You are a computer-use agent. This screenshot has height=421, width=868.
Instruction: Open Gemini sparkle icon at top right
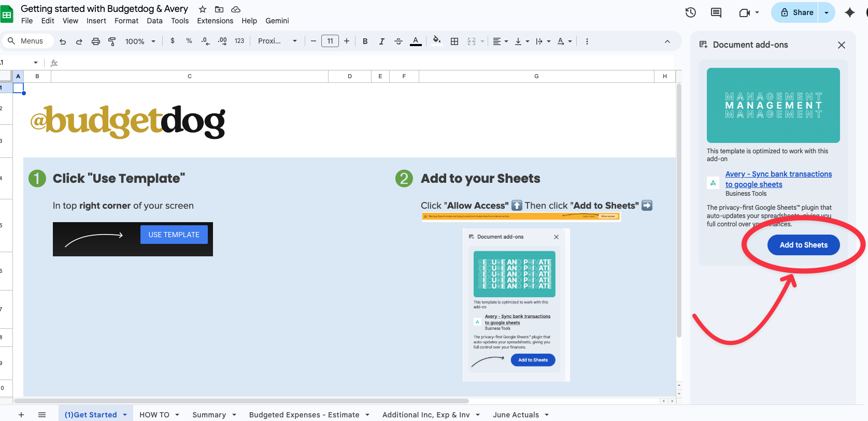(x=849, y=12)
